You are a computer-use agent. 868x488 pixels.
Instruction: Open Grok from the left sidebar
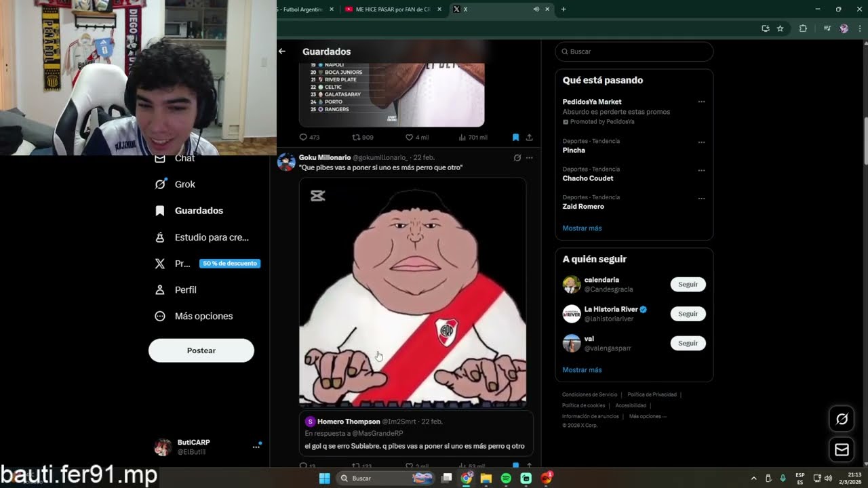(x=175, y=184)
